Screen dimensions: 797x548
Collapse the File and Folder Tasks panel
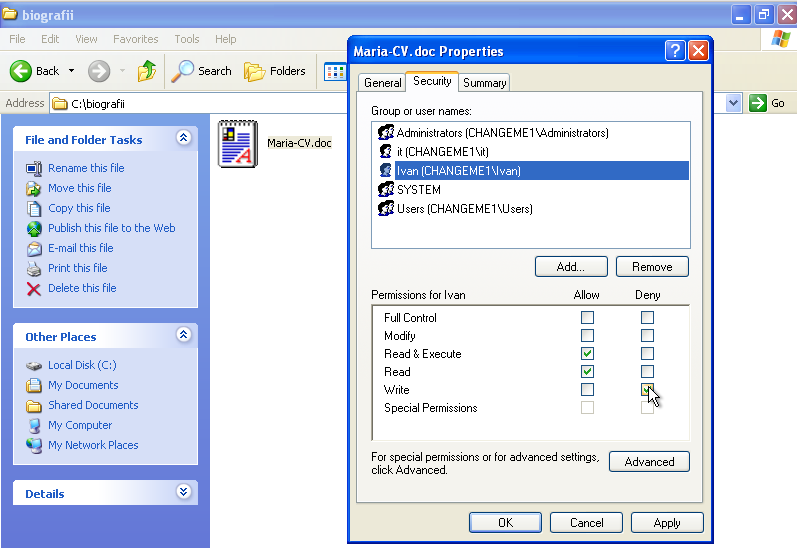coord(183,139)
